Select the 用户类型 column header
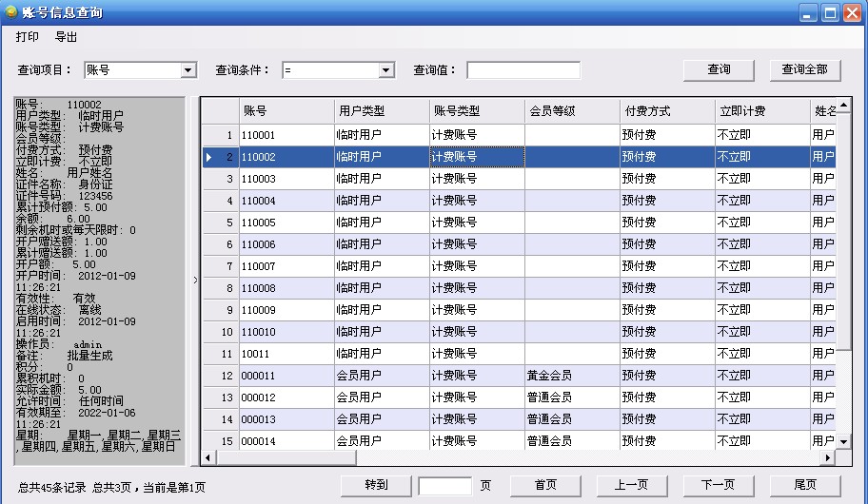The width and height of the screenshot is (868, 504). point(382,110)
